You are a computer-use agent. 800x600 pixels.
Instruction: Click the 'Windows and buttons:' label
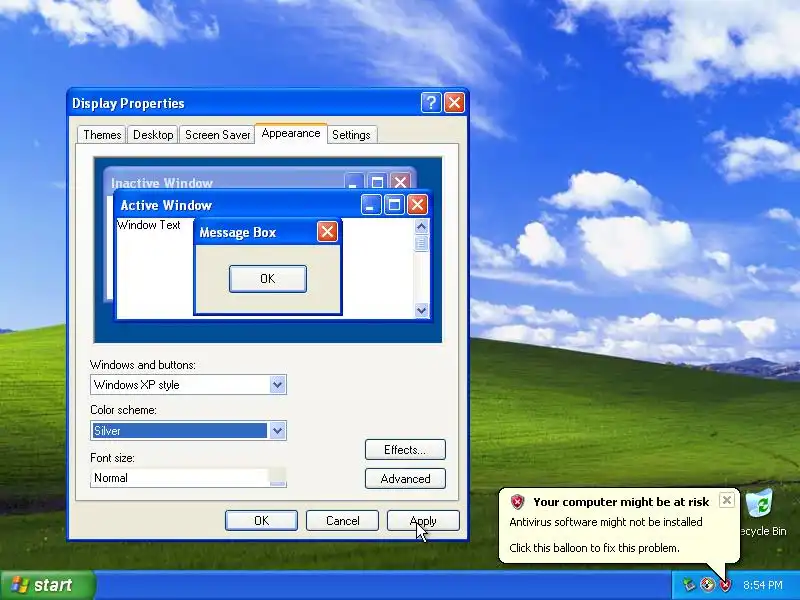143,365
